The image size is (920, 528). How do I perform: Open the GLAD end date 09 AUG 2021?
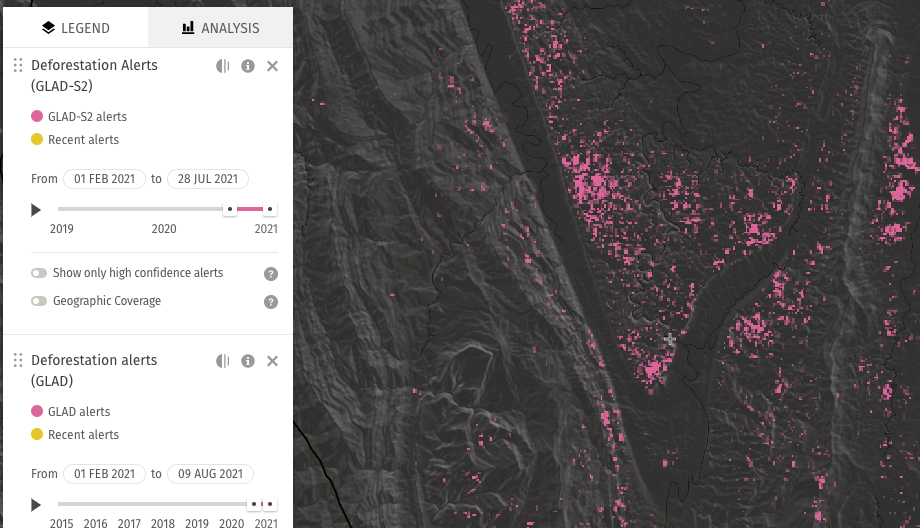(210, 474)
